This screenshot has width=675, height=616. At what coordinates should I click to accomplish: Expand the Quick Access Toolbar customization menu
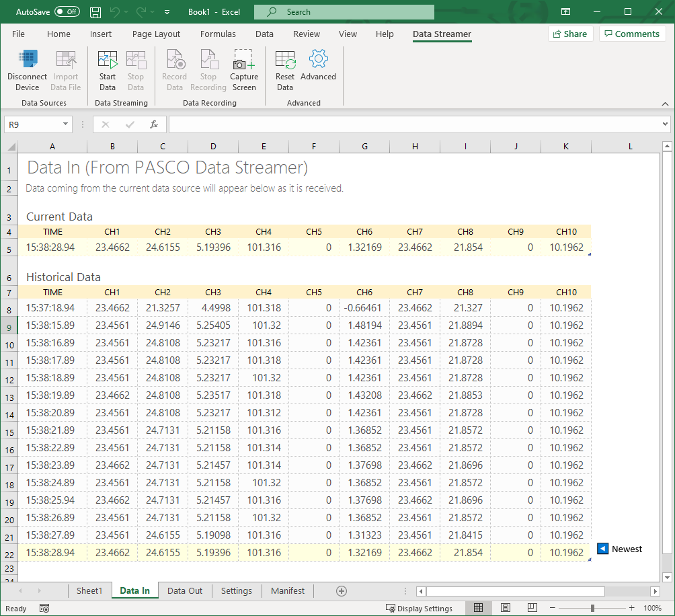pyautogui.click(x=165, y=11)
